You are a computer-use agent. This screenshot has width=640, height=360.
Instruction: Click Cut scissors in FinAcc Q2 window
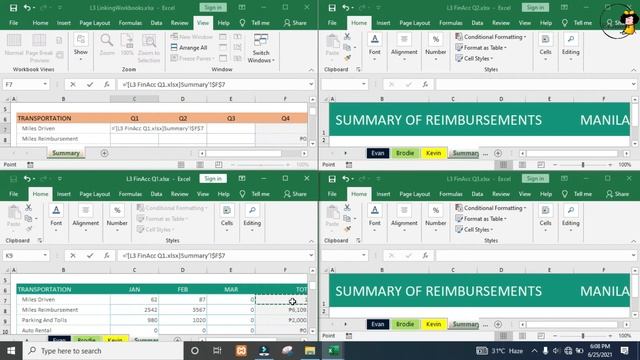(347, 36)
